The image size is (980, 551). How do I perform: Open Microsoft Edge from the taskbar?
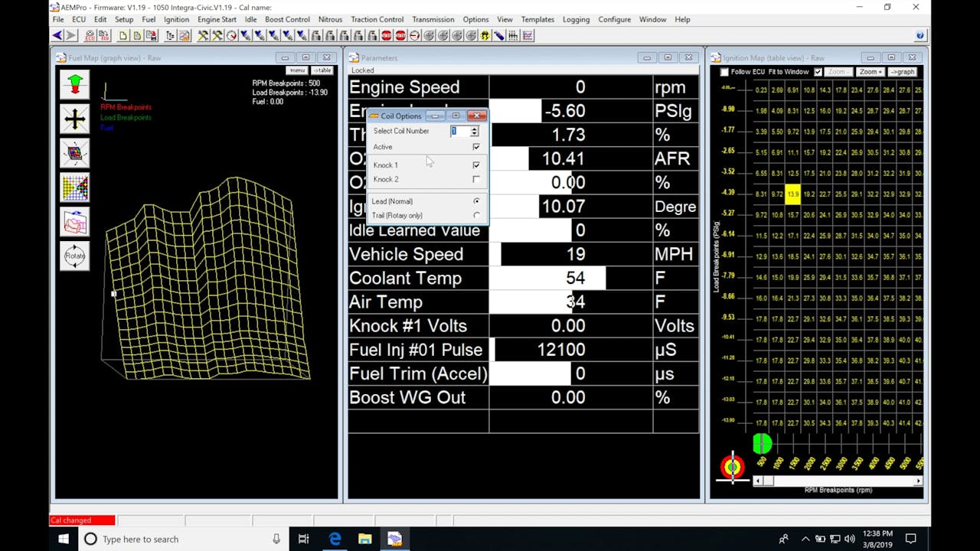click(335, 539)
